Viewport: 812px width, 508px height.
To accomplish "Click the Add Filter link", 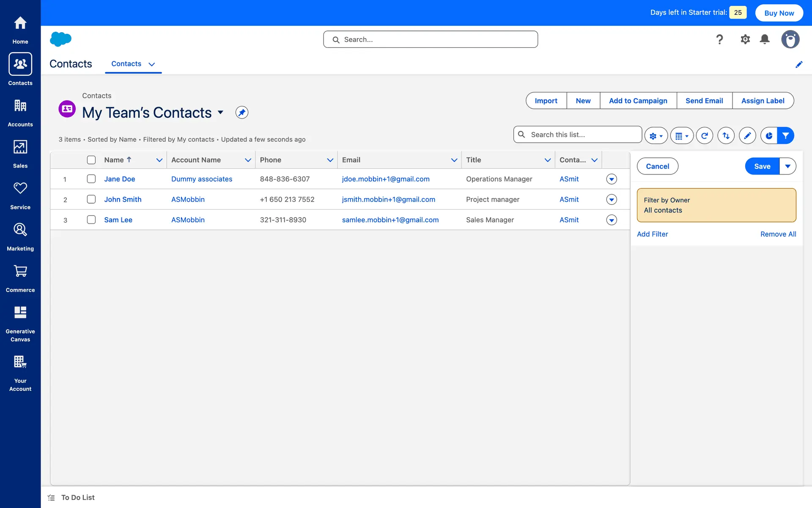I will coord(652,234).
